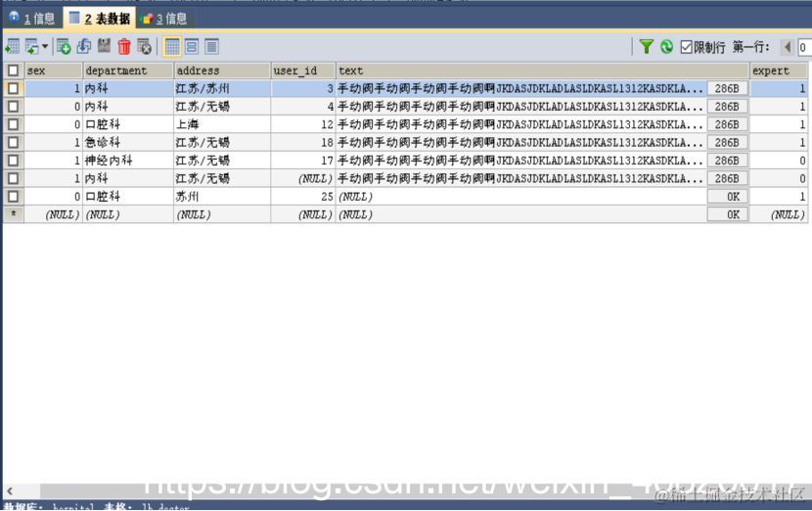The width and height of the screenshot is (812, 511).
Task: Select the 口腔科 cell in user_id 12 row
Action: [128, 124]
